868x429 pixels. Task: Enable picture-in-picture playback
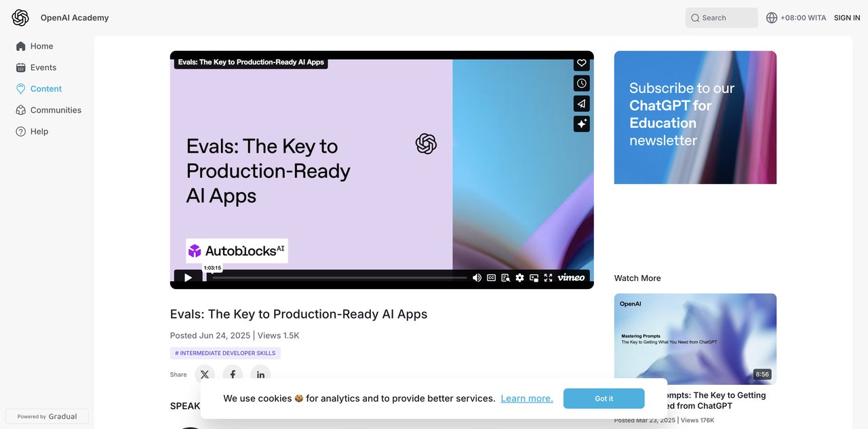point(534,277)
